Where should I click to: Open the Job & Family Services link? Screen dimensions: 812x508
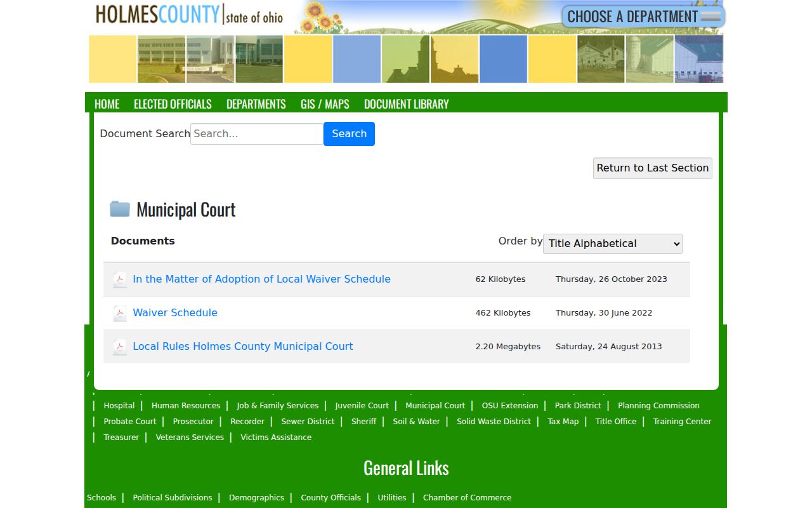[x=278, y=406]
